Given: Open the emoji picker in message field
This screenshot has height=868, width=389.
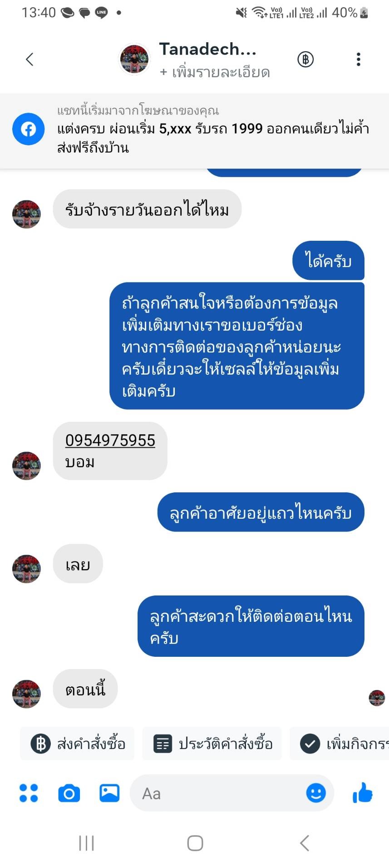Looking at the screenshot, I should pyautogui.click(x=316, y=793).
